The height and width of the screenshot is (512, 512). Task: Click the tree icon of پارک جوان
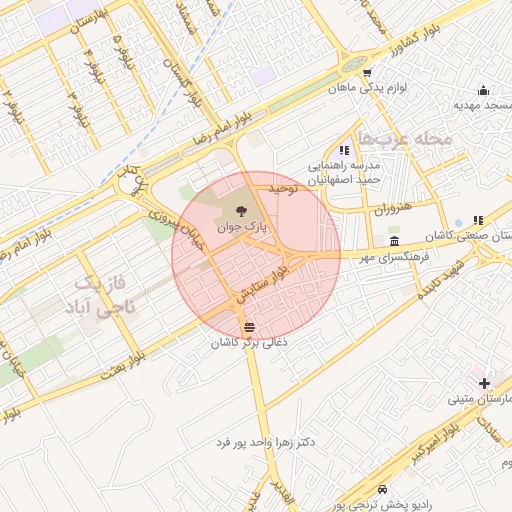pyautogui.click(x=241, y=211)
